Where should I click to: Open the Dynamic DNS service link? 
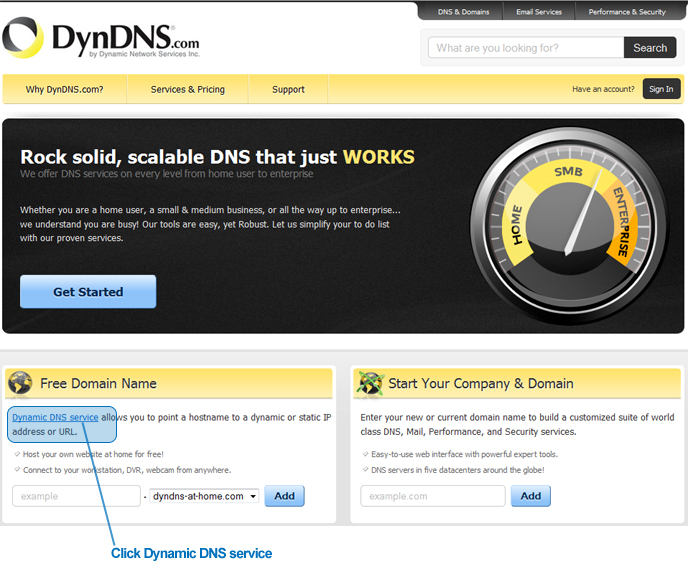pyautogui.click(x=55, y=418)
